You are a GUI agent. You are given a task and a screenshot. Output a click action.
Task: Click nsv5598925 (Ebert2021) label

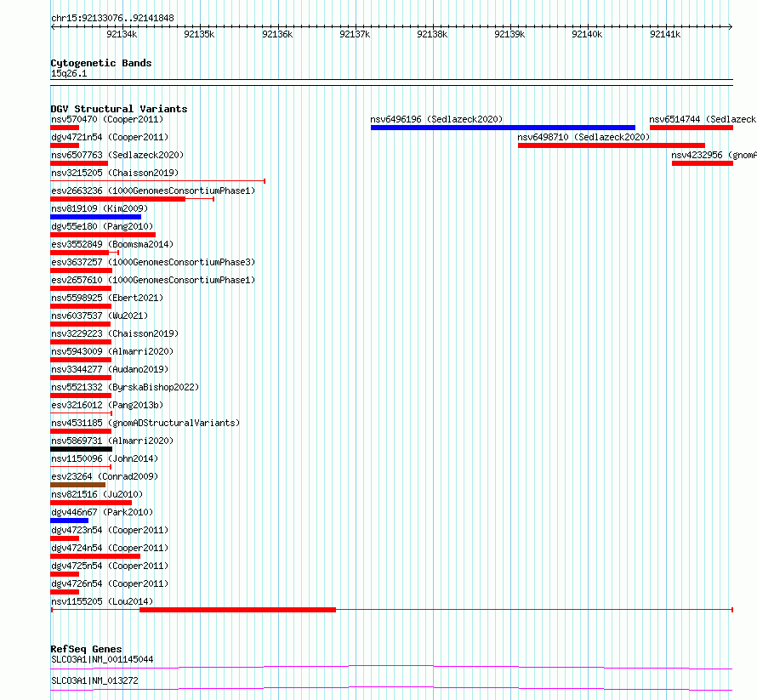[107, 298]
